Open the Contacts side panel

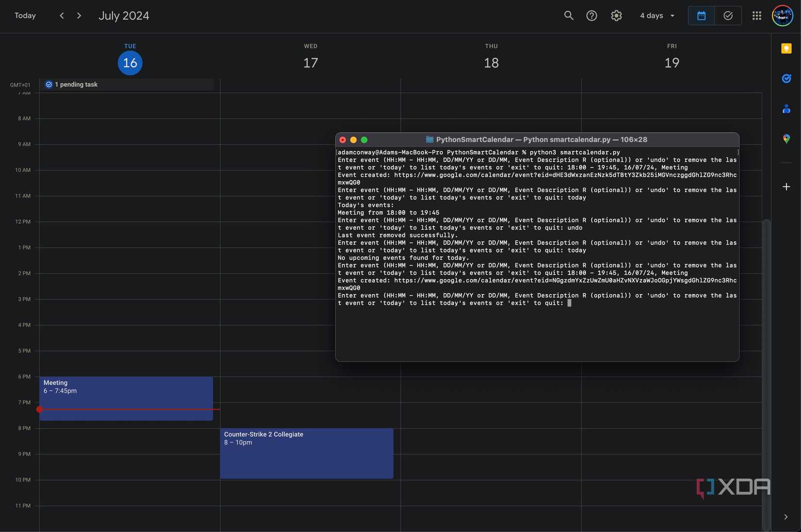coord(786,109)
